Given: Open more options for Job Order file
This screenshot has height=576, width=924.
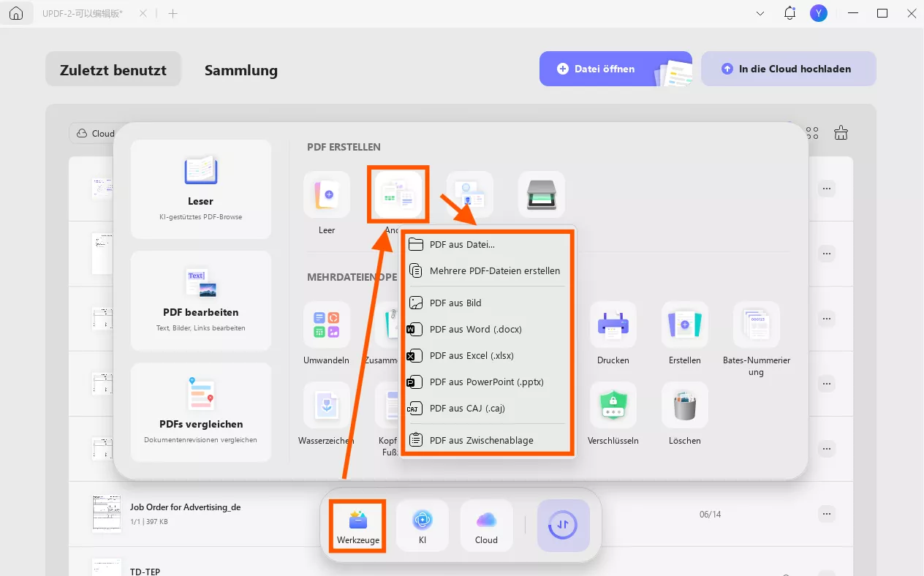Looking at the screenshot, I should (x=827, y=514).
